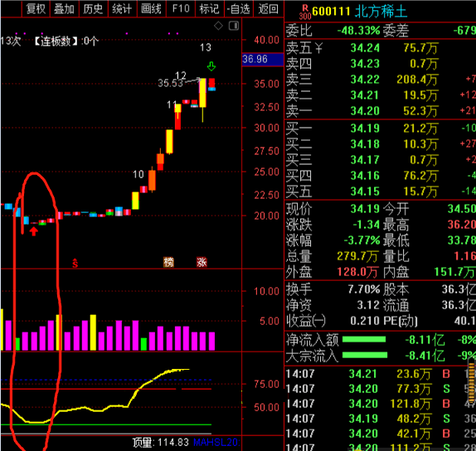Open the 历史 history menu

click(x=93, y=9)
